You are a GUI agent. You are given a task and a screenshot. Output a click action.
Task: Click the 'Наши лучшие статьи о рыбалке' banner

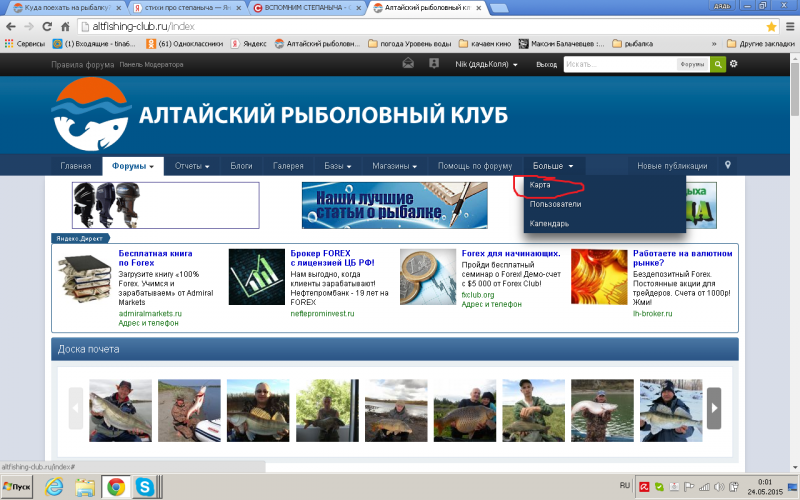(394, 205)
